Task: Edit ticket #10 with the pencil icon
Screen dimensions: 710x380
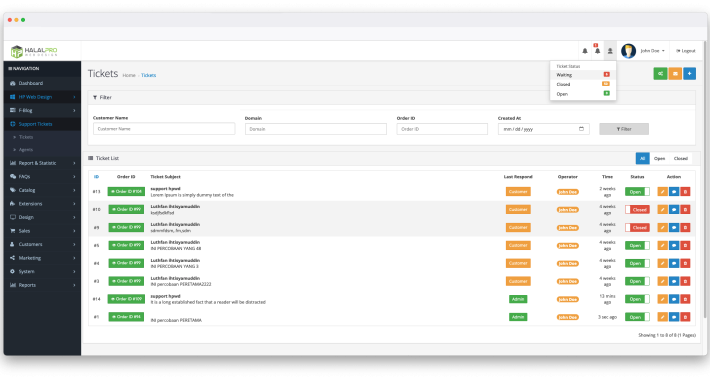Action: click(x=662, y=210)
